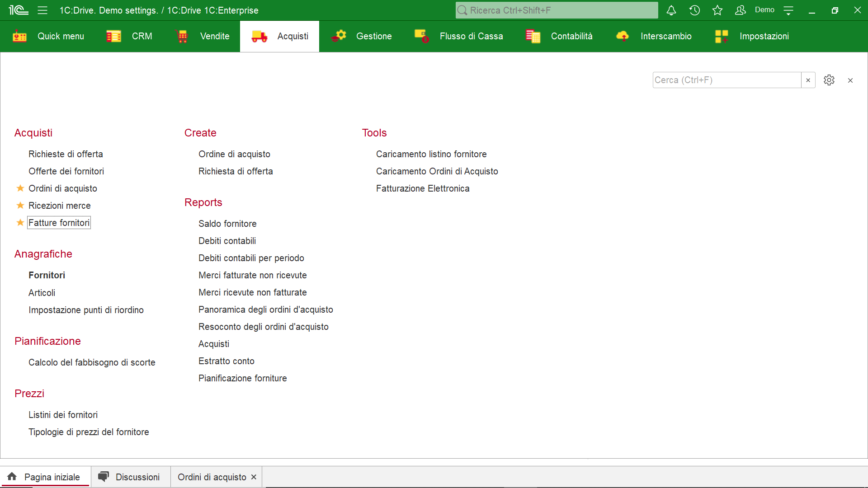Close the Ordini di acquisto tab

point(254,477)
